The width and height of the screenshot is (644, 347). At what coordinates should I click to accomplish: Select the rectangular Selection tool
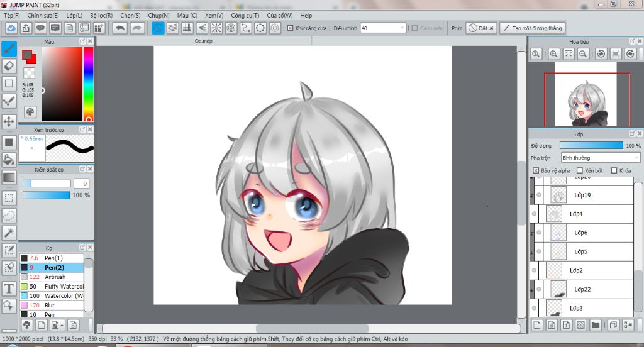9,198
